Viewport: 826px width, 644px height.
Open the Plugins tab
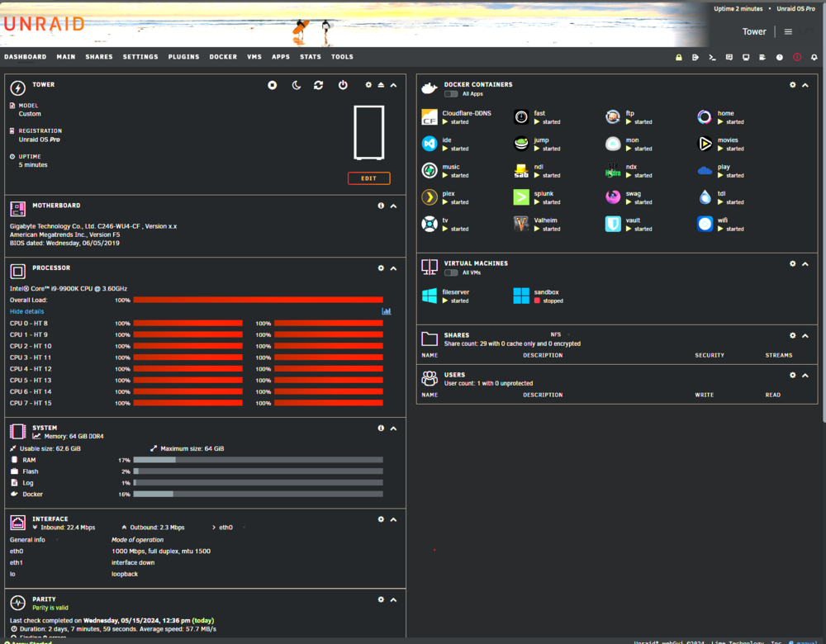click(184, 57)
